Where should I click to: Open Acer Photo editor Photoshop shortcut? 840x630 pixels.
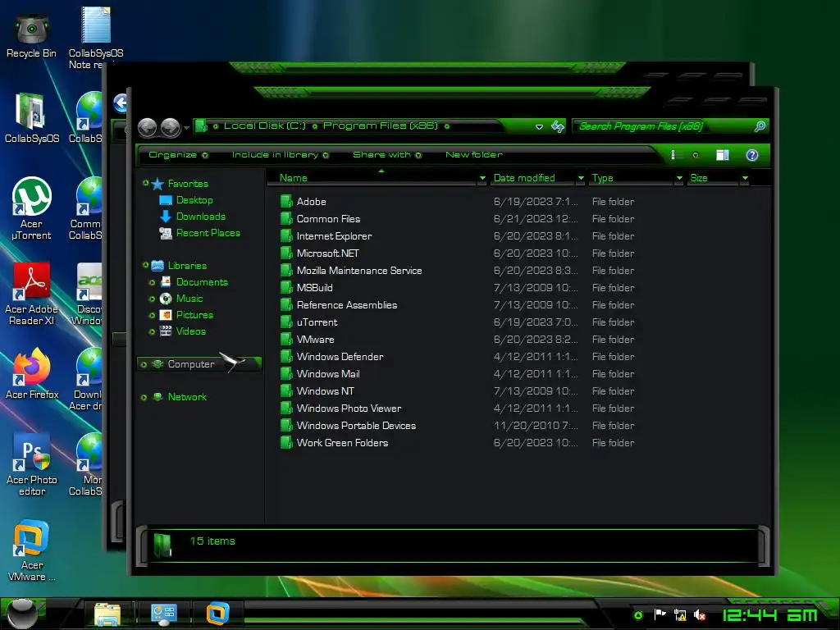32,464
